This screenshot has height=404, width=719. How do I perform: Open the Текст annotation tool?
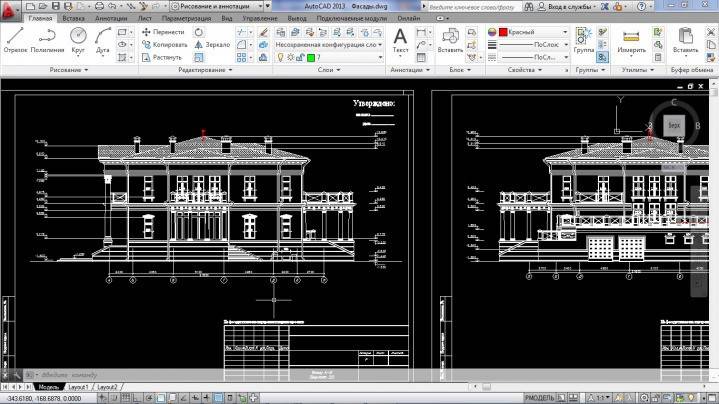(x=400, y=39)
